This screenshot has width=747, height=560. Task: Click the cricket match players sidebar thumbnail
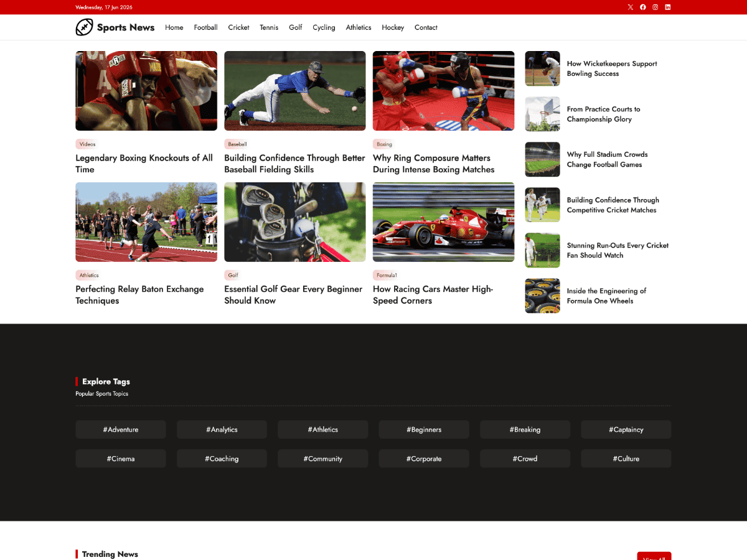[542, 205]
